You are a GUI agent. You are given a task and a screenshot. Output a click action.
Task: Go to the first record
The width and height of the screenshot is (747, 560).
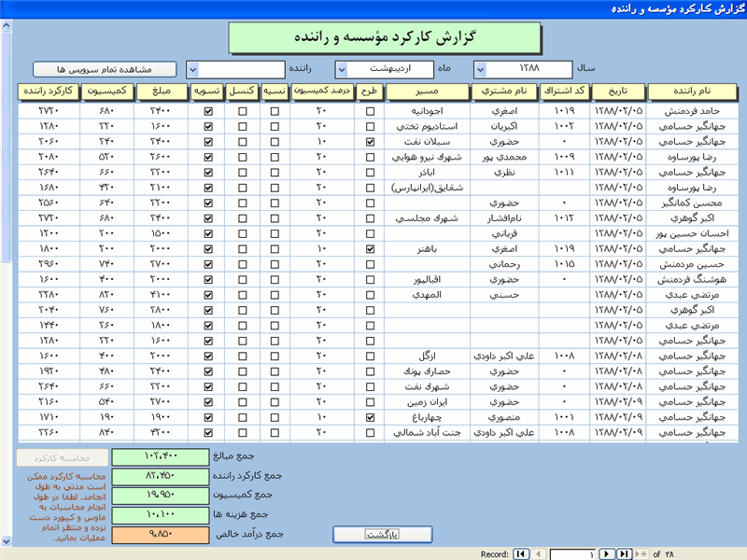[x=521, y=553]
